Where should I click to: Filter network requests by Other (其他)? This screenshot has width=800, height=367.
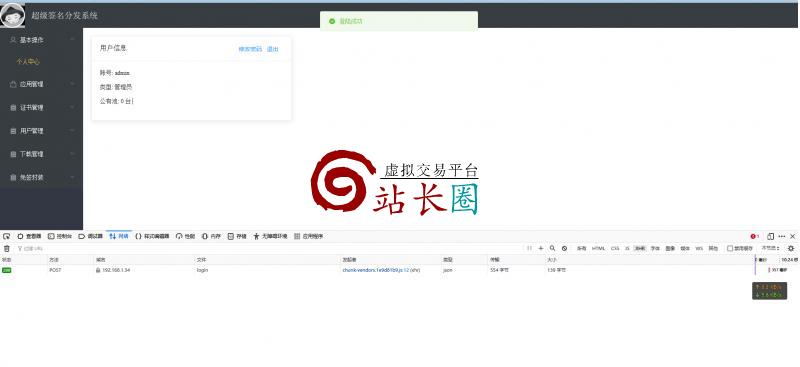coord(713,249)
